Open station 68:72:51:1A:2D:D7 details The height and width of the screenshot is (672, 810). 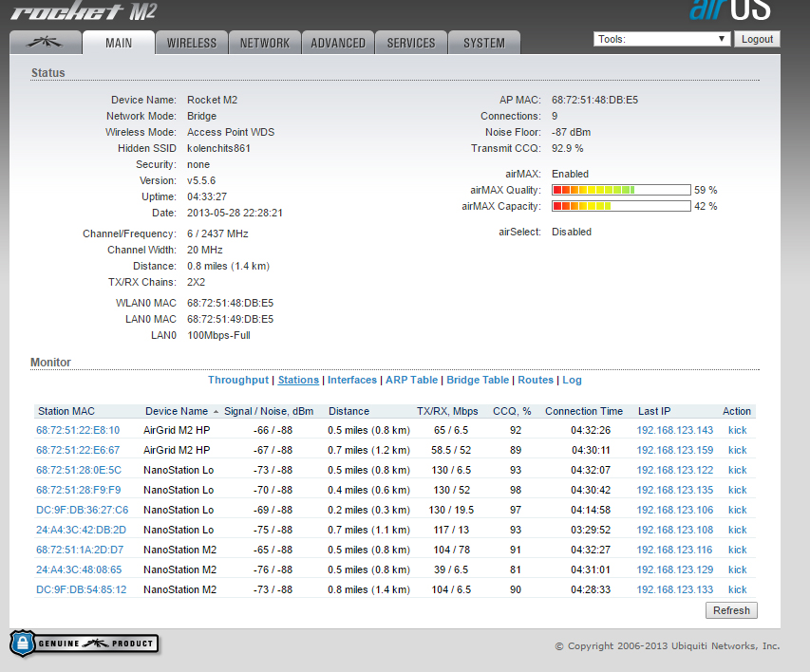click(80, 551)
